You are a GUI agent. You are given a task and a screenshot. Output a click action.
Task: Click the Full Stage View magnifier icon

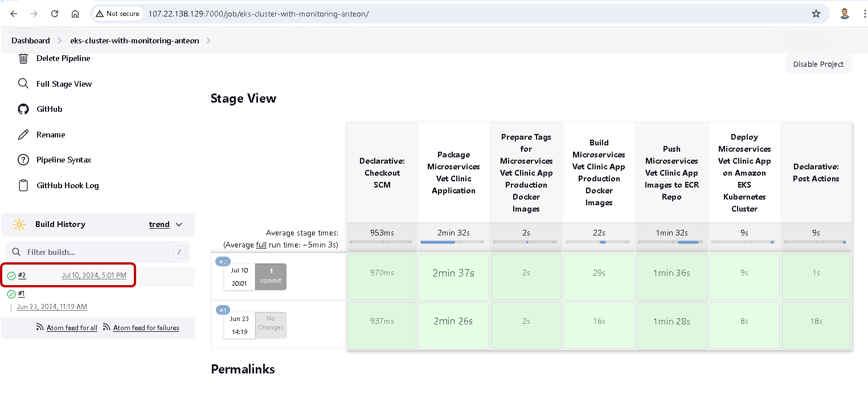pos(23,84)
